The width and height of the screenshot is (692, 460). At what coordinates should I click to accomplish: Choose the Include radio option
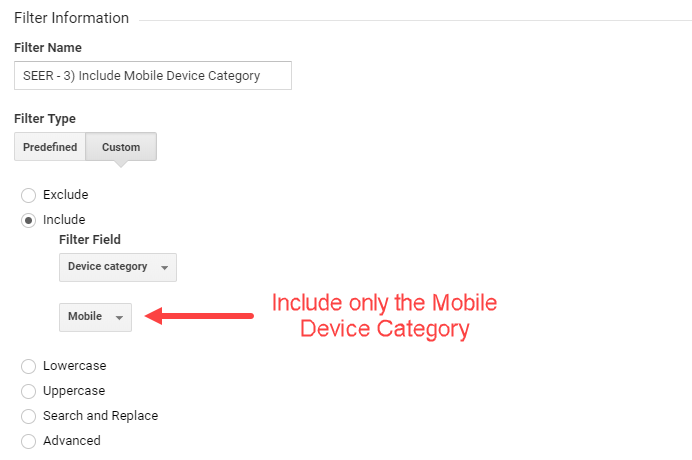click(28, 220)
